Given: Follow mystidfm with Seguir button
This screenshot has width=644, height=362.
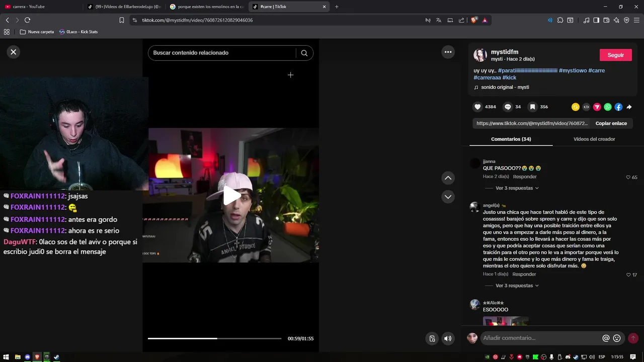Looking at the screenshot, I should pos(616,55).
